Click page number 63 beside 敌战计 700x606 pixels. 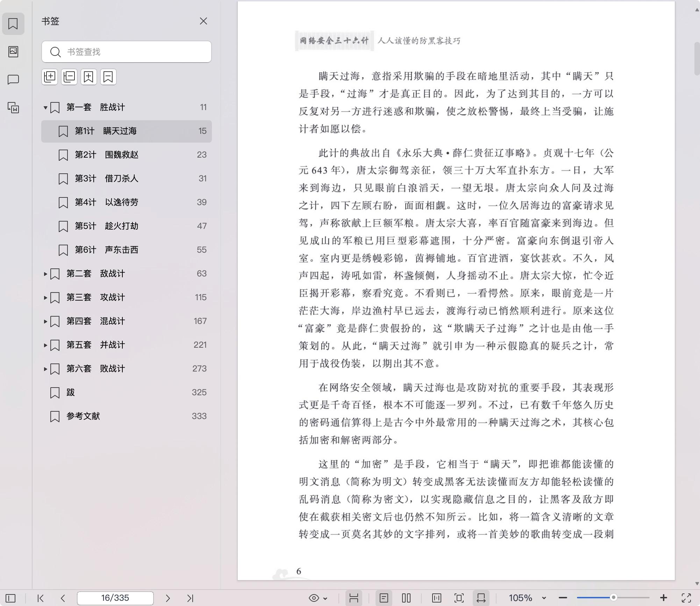pyautogui.click(x=201, y=274)
